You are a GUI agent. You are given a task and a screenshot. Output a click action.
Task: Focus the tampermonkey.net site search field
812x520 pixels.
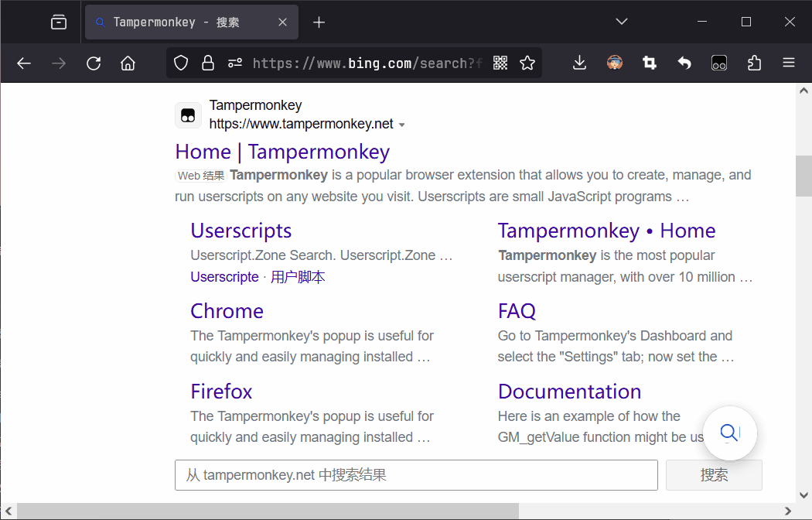pos(416,475)
